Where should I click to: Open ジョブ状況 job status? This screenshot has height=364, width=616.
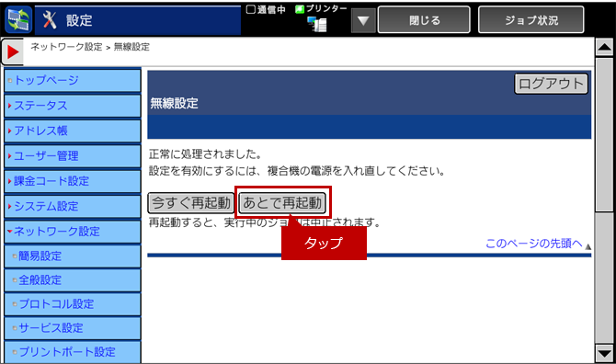pos(531,20)
